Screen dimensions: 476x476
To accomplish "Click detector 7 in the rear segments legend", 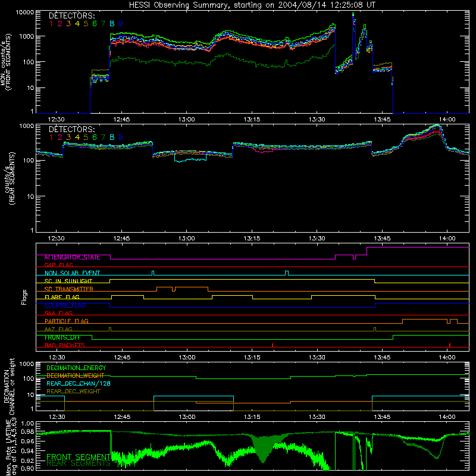I will click(103, 137).
